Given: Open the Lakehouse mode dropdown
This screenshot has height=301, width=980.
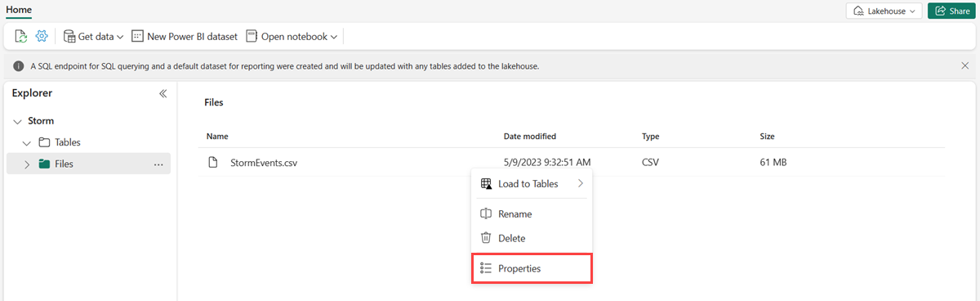Looking at the screenshot, I should [x=884, y=11].
